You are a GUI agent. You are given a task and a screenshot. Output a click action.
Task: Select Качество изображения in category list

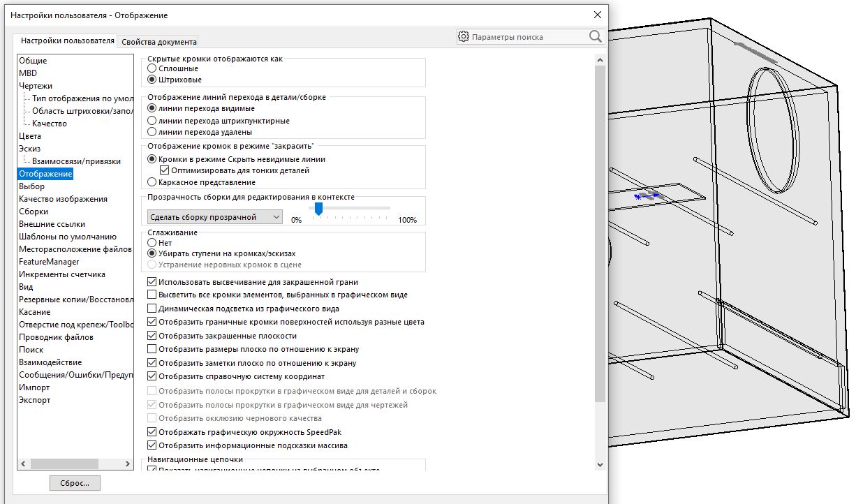(x=63, y=199)
